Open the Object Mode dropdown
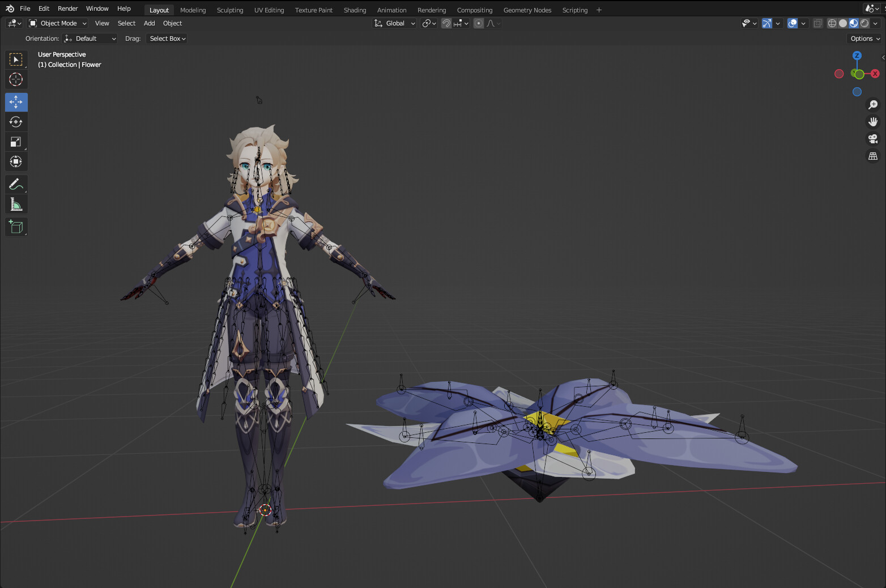The height and width of the screenshot is (588, 886). click(58, 23)
